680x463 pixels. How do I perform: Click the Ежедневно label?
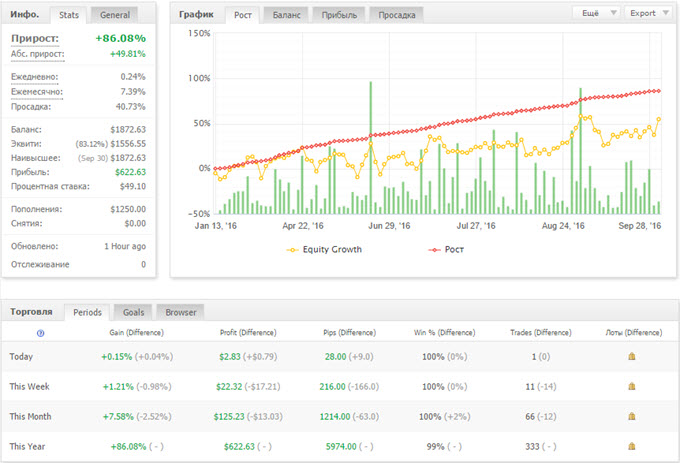click(34, 77)
